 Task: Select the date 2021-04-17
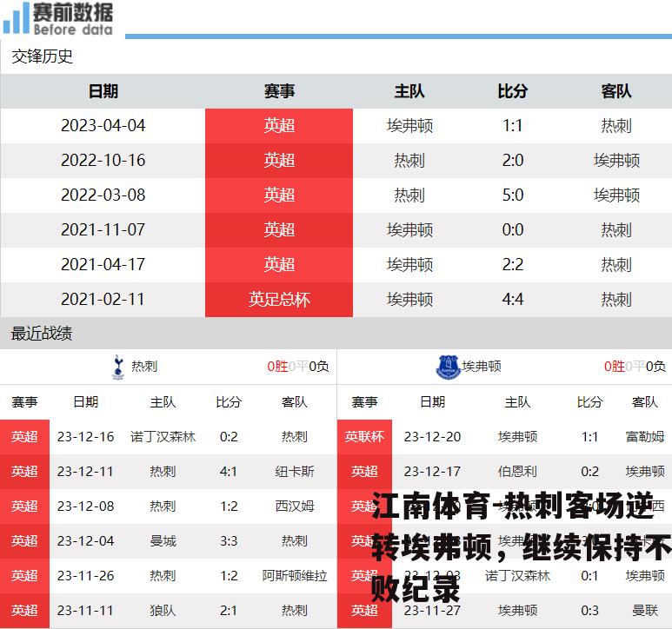pyautogui.click(x=103, y=265)
